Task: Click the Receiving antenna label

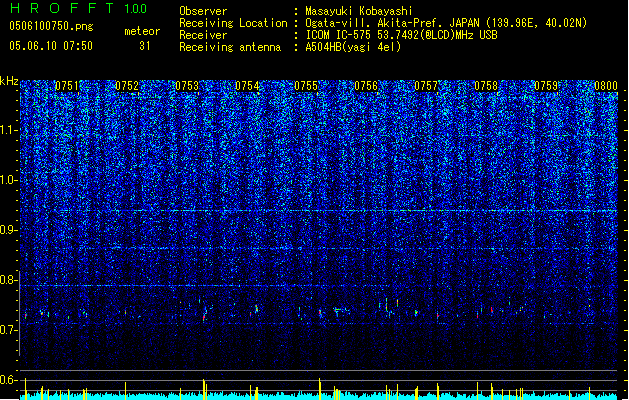Action: pyautogui.click(x=230, y=47)
